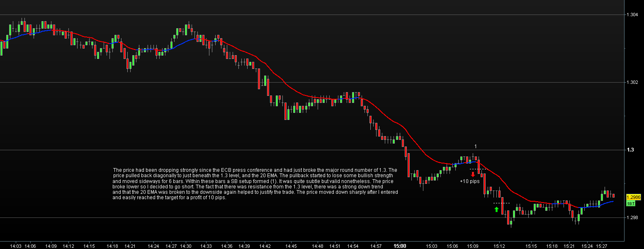
Task: Select the 14:54 time axis label
Action: [353, 246]
